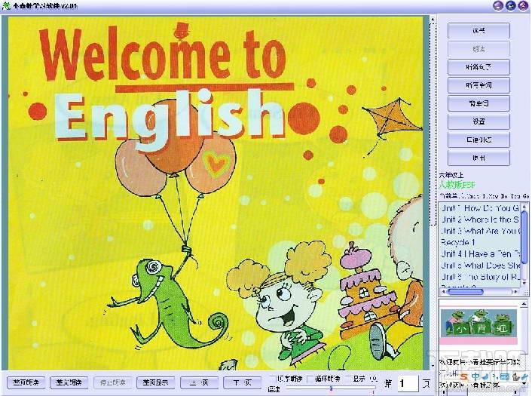
Task: Open the wrench settings icon in IME bar
Action: point(524,376)
